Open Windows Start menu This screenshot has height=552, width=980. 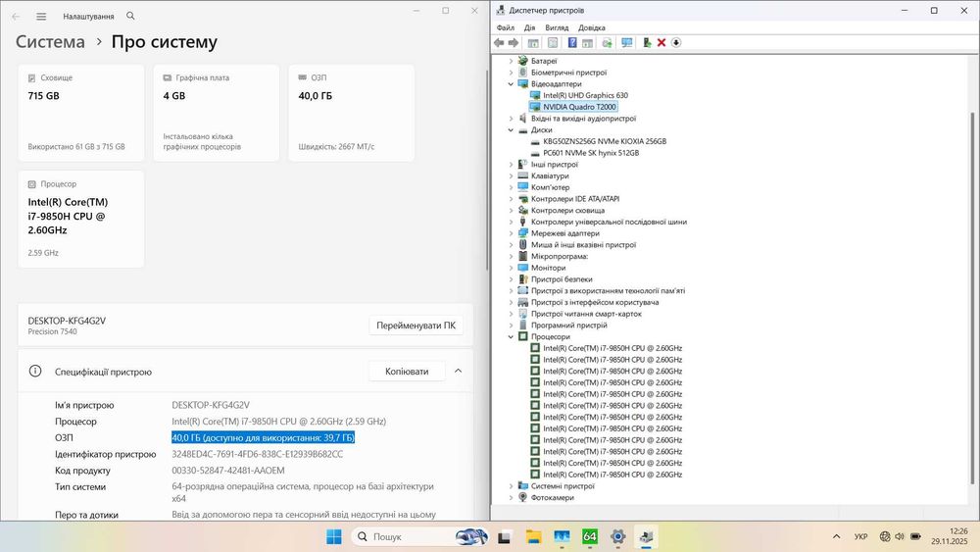click(334, 536)
